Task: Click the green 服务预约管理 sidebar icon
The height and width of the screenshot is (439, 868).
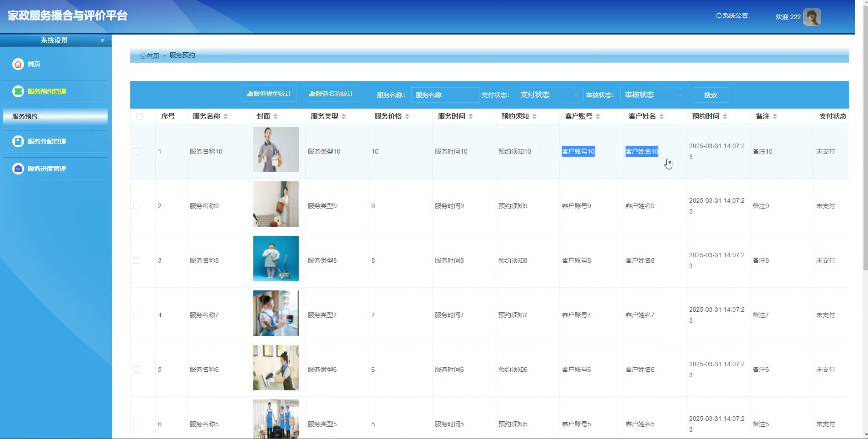Action: pyautogui.click(x=18, y=91)
